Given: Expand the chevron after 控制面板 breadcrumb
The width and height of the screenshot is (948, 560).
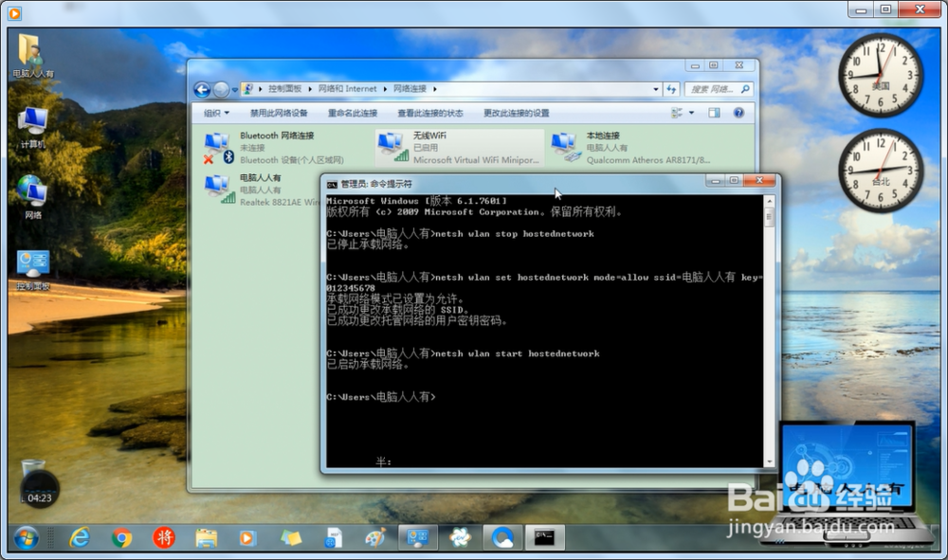Looking at the screenshot, I should click(310, 89).
